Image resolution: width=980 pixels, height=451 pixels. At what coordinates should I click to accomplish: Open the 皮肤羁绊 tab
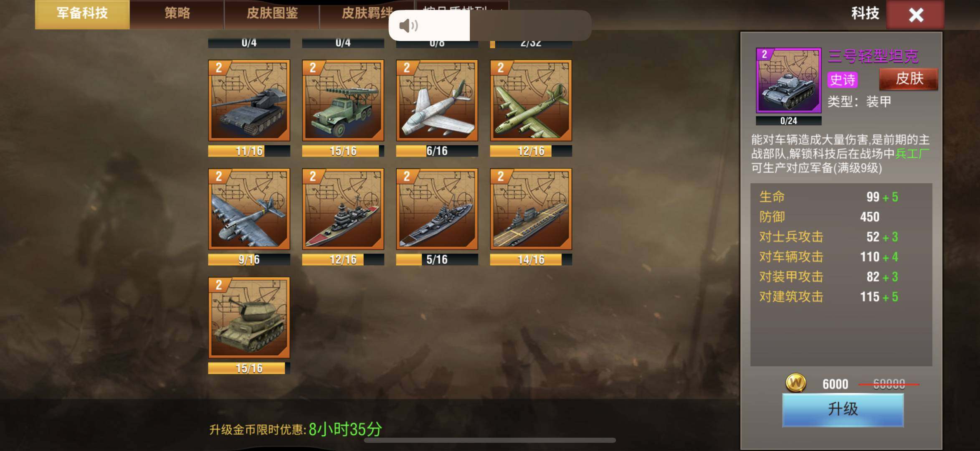(367, 14)
